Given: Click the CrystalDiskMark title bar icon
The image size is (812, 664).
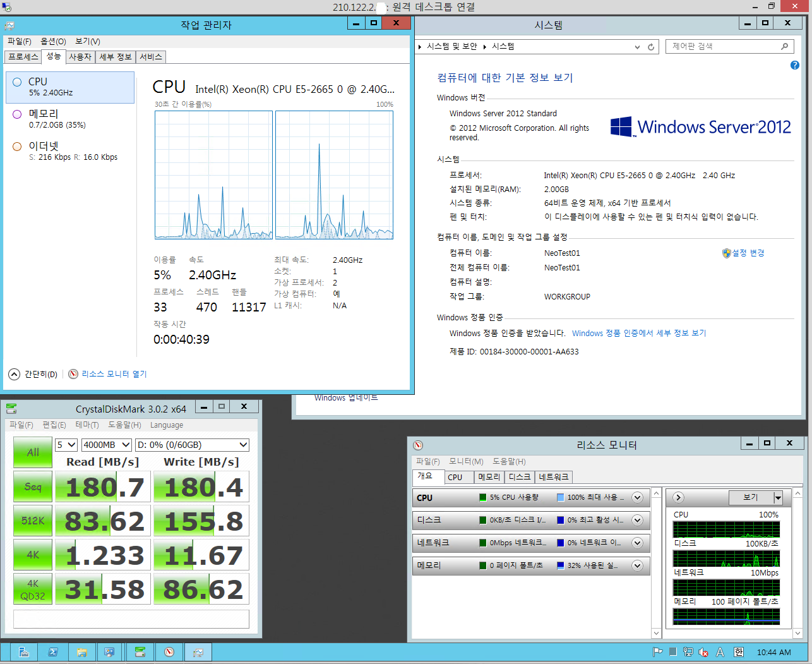Looking at the screenshot, I should 11,408.
